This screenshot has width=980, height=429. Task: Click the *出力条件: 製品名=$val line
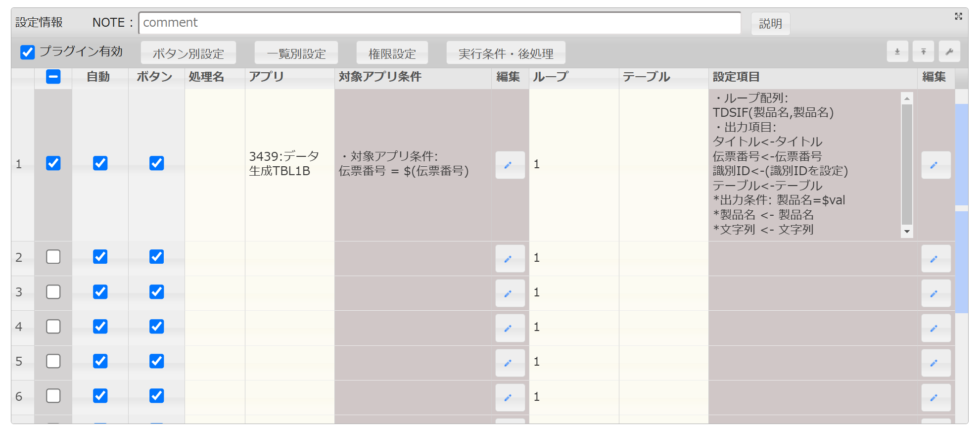(x=779, y=200)
